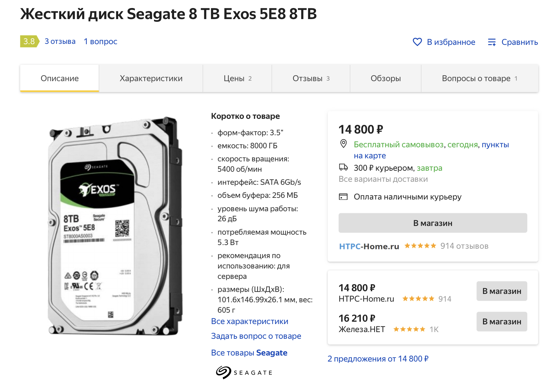Click the HTPC-Home.ru five-star rating
This screenshot has width=551, height=392.
coord(420,246)
